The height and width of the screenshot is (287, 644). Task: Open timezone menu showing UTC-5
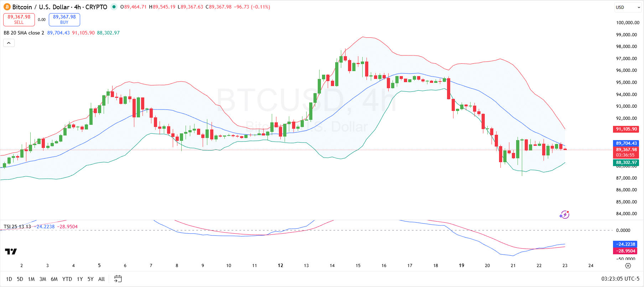(620, 279)
